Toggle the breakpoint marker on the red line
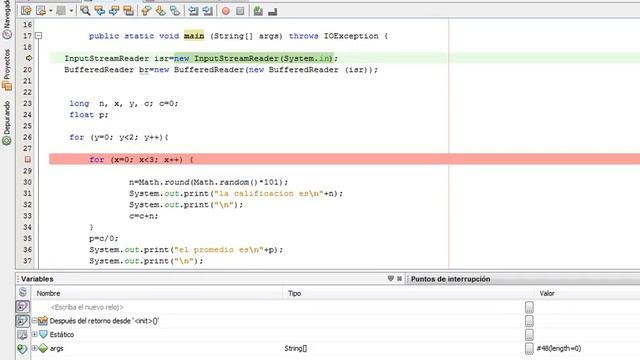 [x=27, y=159]
